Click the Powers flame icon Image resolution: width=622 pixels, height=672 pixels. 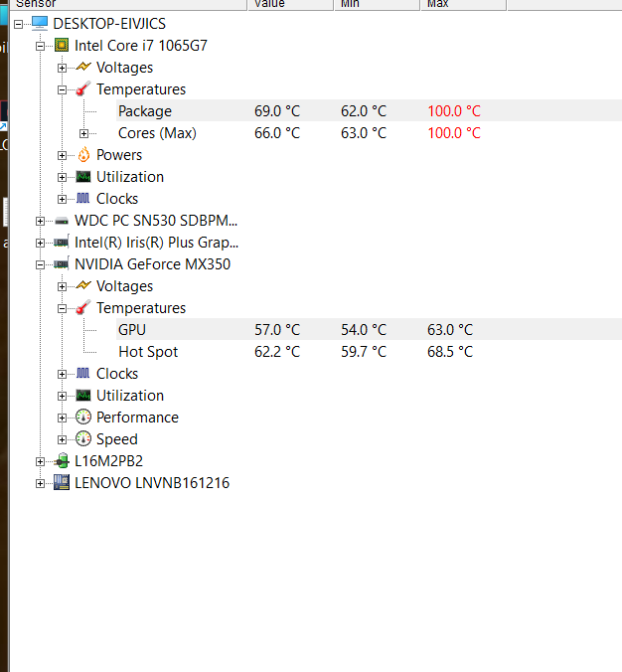click(83, 154)
